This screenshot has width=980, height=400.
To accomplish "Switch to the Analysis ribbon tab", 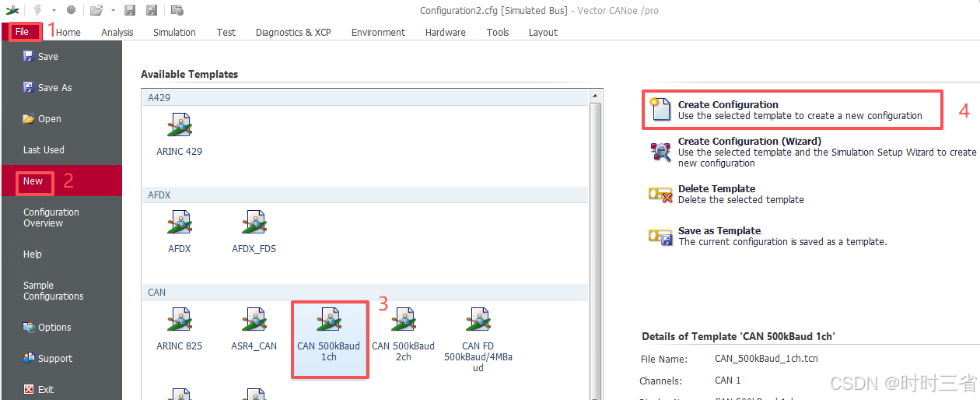I will 117,32.
